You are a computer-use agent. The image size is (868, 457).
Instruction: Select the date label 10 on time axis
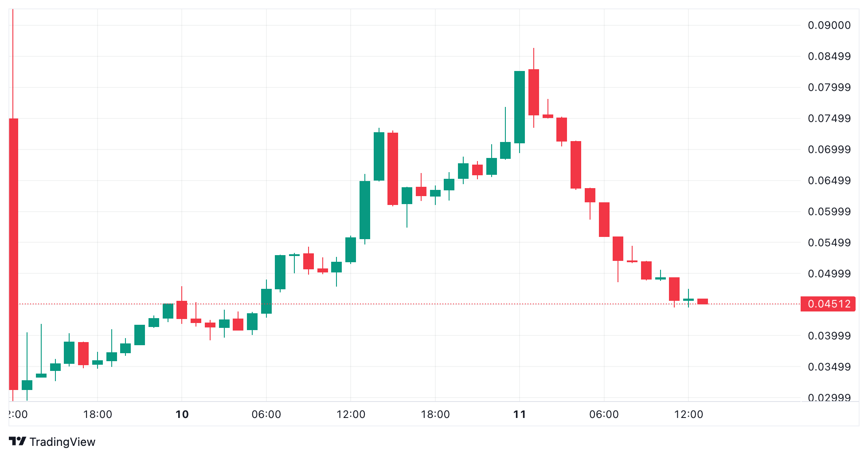click(x=182, y=414)
